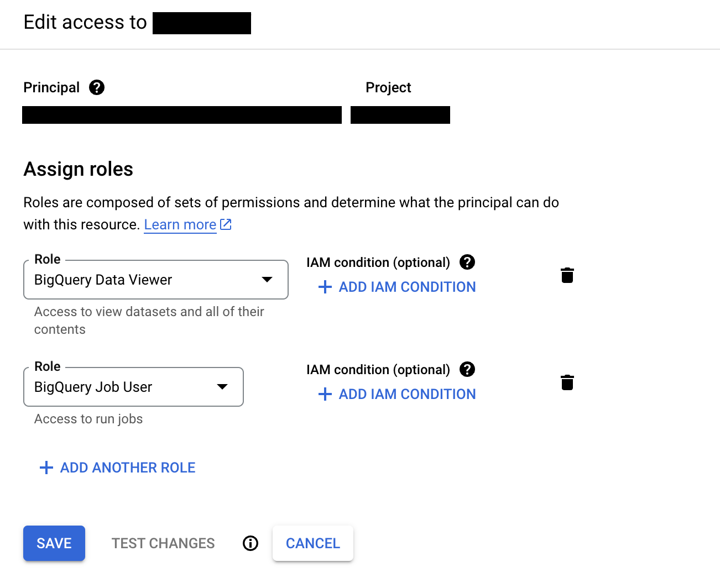The width and height of the screenshot is (720, 588).
Task: Show help for Data Viewer's IAM condition
Action: pyautogui.click(x=467, y=262)
